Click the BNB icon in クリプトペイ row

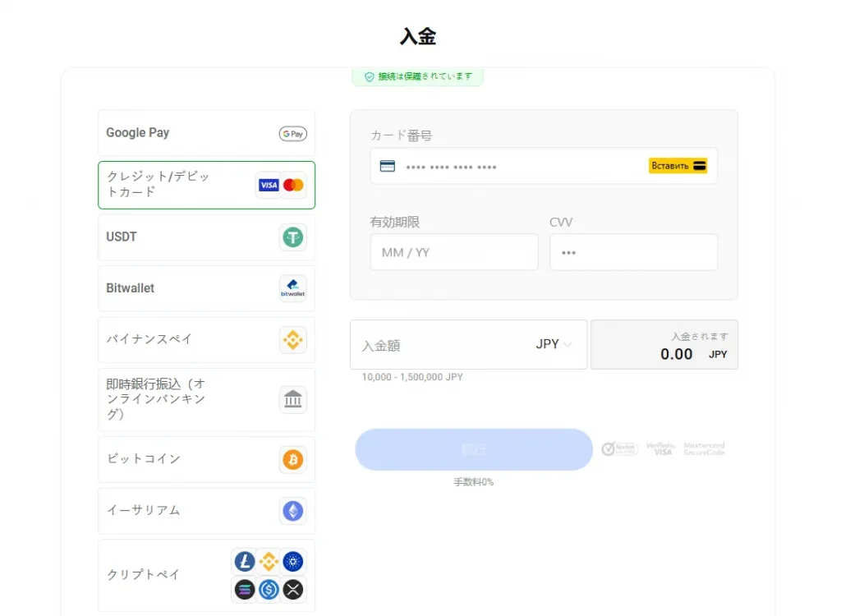(x=269, y=562)
